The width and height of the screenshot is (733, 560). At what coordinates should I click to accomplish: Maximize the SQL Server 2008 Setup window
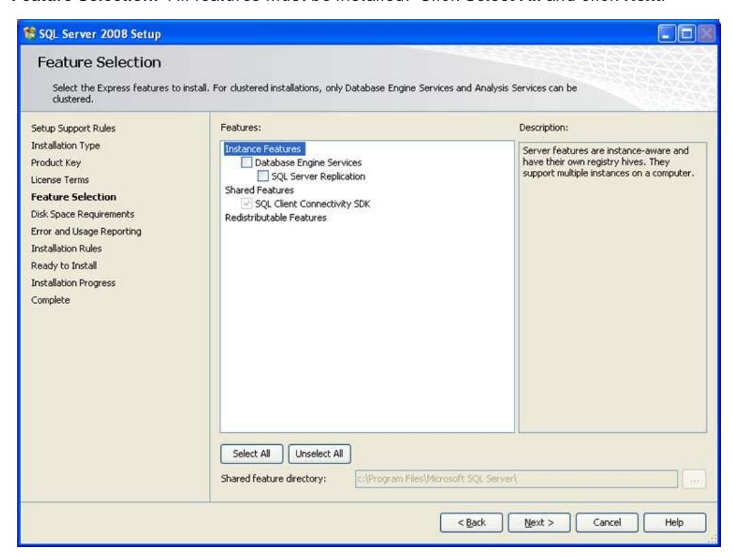tap(687, 34)
